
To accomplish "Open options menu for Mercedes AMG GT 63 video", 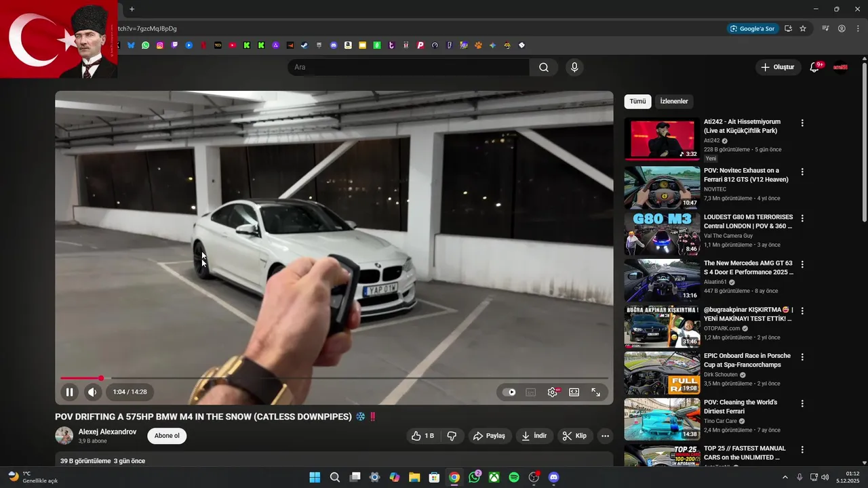I will pyautogui.click(x=802, y=264).
